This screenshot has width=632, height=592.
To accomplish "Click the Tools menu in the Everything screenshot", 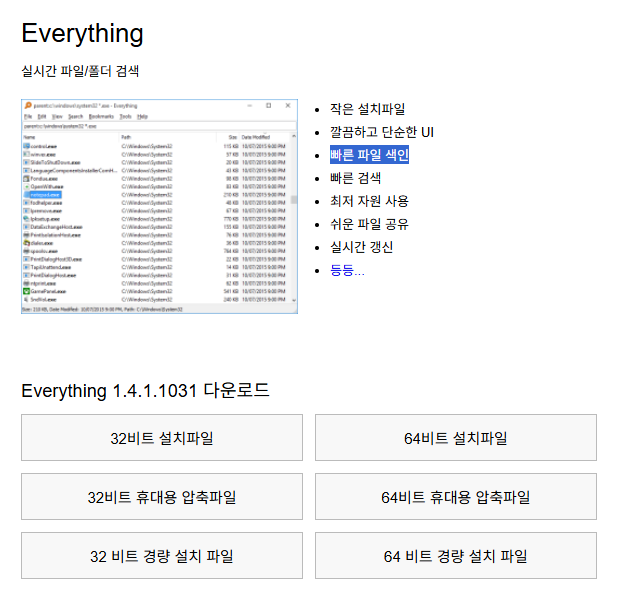I will [x=125, y=116].
